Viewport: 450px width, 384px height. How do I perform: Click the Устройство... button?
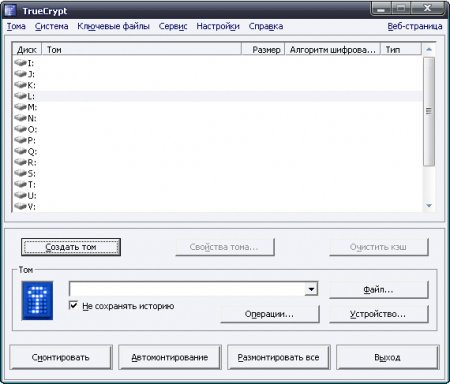point(378,314)
